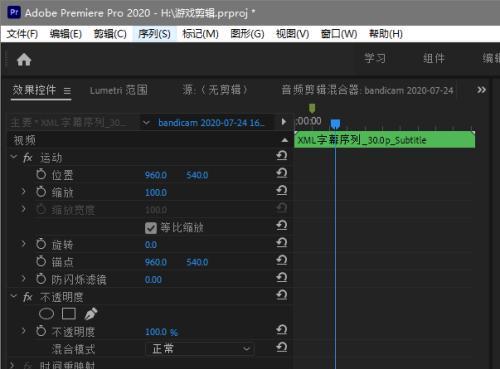Toggle animation stopwatch for 防闪烁滤镜
This screenshot has width=500, height=369.
point(41,279)
